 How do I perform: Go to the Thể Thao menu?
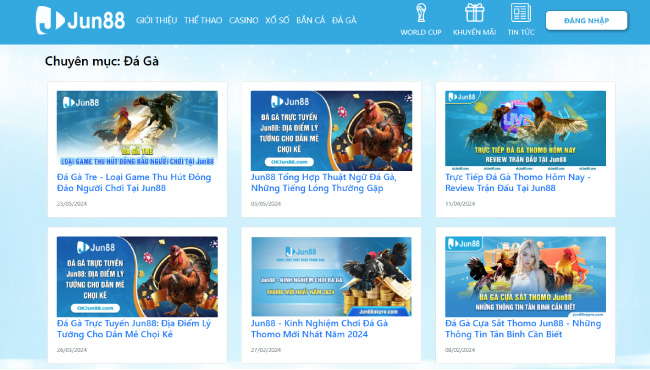[x=203, y=20]
